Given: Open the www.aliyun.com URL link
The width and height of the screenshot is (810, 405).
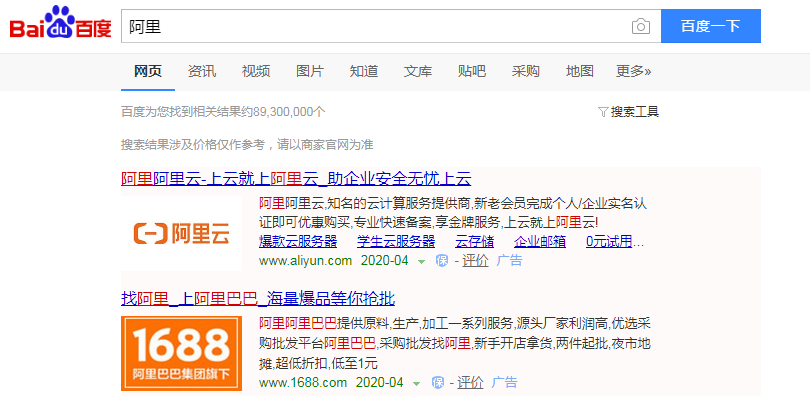Looking at the screenshot, I should click(305, 261).
